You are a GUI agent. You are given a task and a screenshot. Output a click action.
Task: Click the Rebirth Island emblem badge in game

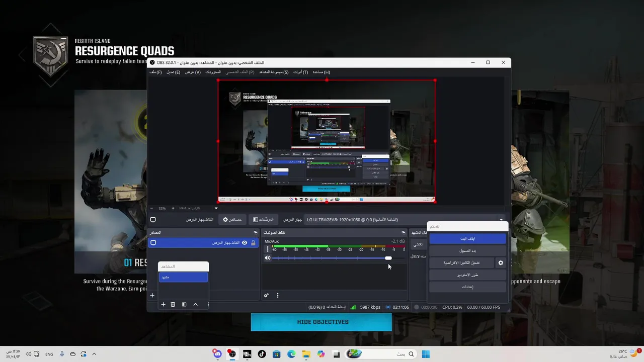50,55
